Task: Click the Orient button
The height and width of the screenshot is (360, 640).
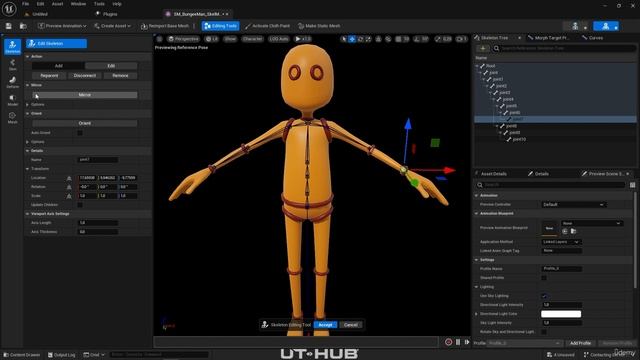Action: (x=85, y=123)
